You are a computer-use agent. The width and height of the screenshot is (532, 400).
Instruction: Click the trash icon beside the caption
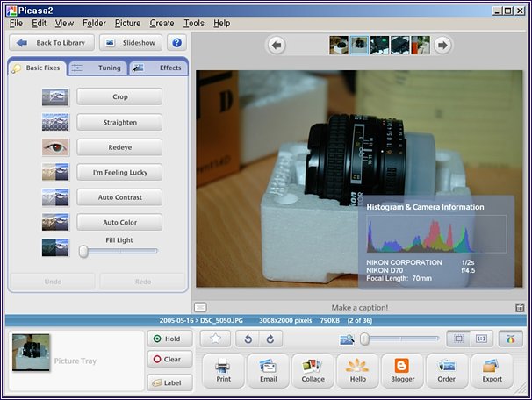tap(520, 308)
